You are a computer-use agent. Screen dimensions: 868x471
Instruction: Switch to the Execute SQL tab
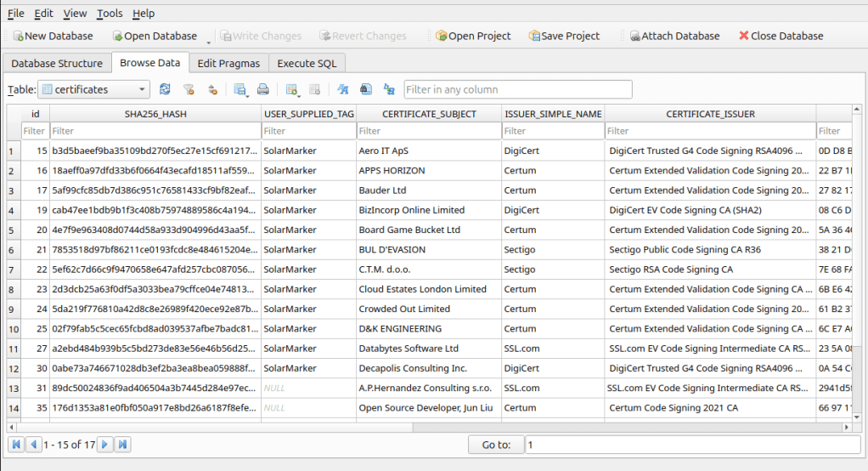click(307, 63)
